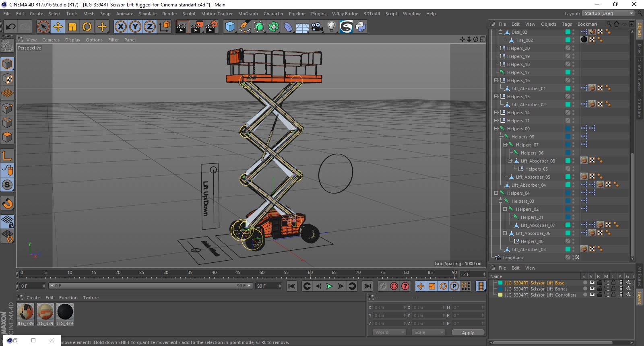644x346 pixels.
Task: Collapse the Helpers_04 hierarchy
Action: pyautogui.click(x=496, y=193)
